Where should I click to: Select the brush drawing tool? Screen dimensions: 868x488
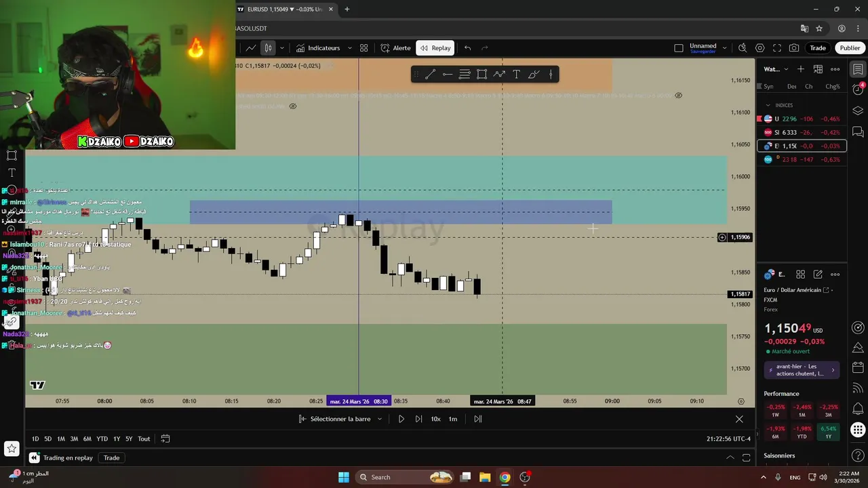pyautogui.click(x=534, y=75)
